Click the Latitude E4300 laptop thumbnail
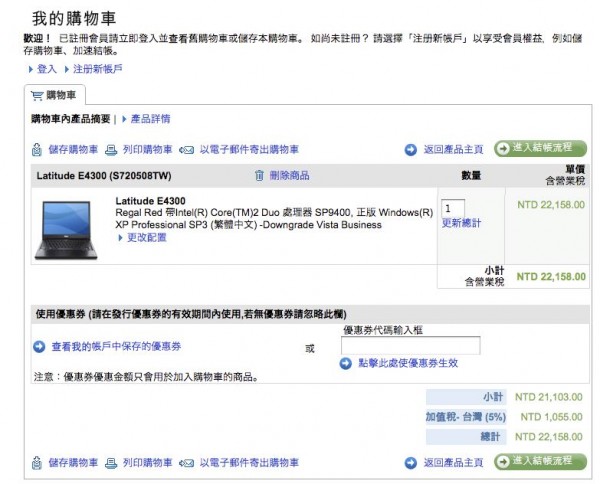Viewport: 600px width, 484px height. (x=66, y=230)
